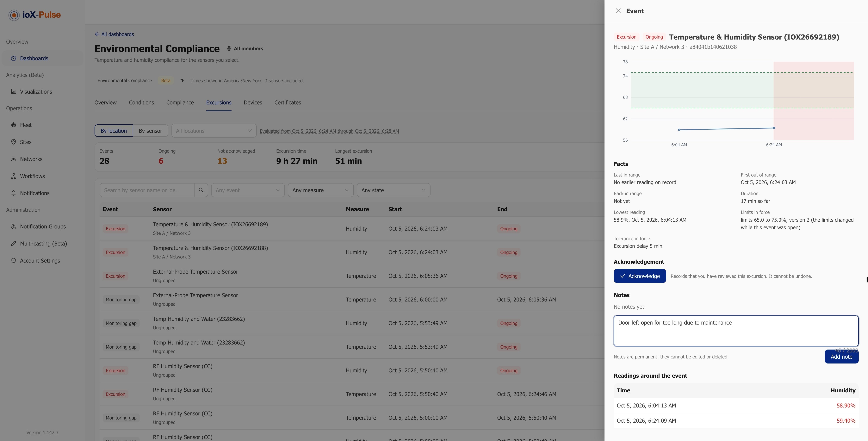Click the back arrow by All dashboards

(97, 34)
